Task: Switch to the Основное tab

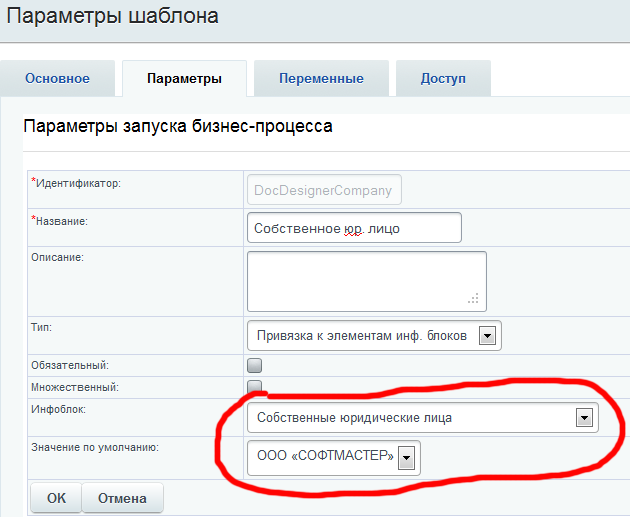Action: (x=57, y=79)
